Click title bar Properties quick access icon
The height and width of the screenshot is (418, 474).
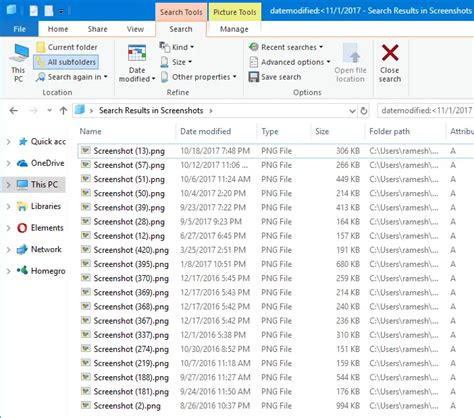point(34,11)
